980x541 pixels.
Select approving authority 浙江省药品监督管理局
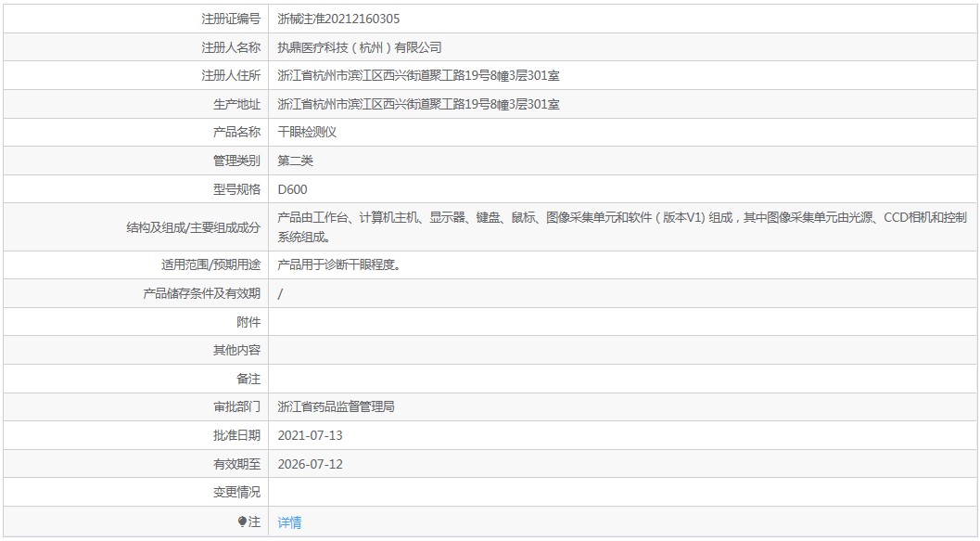pos(337,406)
